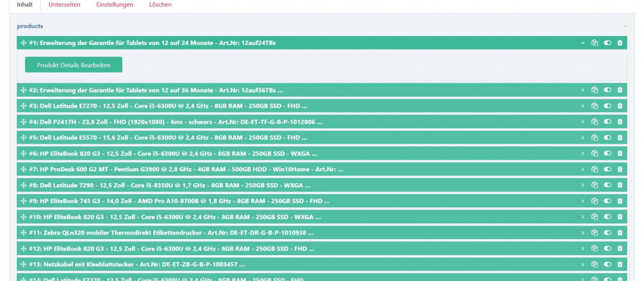Click title of #9 HP EliteBook 745 G3

point(179,201)
